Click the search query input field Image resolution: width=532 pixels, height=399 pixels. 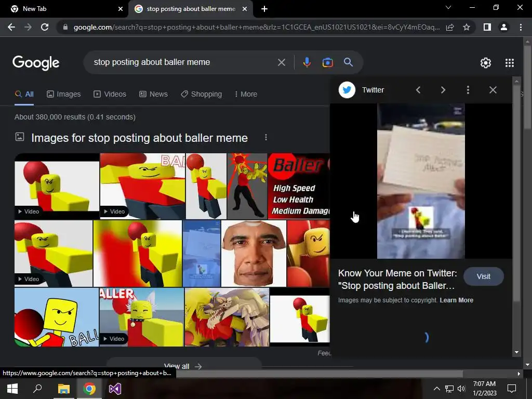pos(183,62)
